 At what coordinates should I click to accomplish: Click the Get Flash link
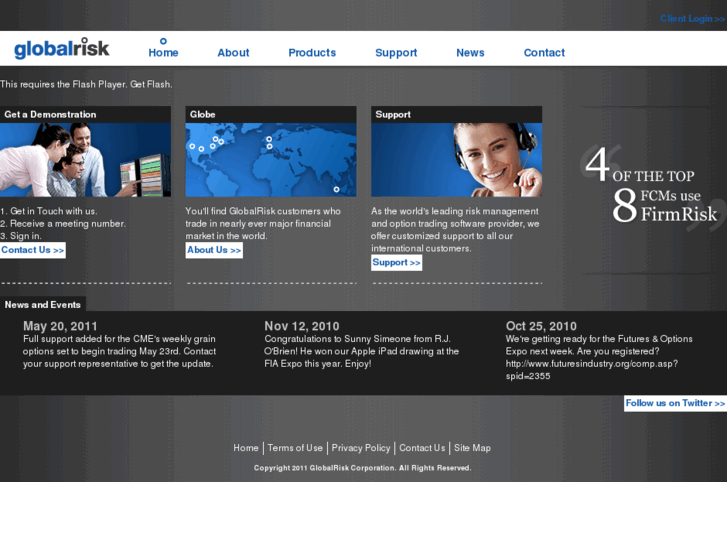pos(150,84)
